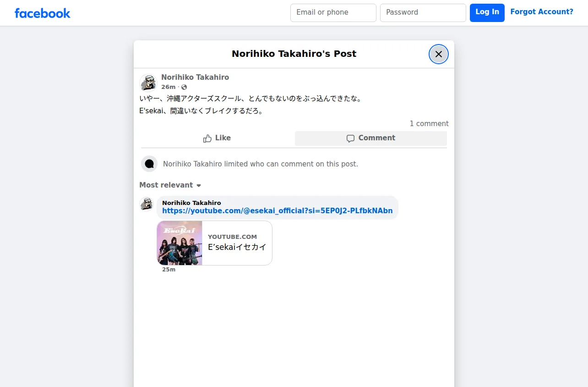588x387 pixels.
Task: Click commenter avatar next to YouTube link
Action: (x=146, y=204)
